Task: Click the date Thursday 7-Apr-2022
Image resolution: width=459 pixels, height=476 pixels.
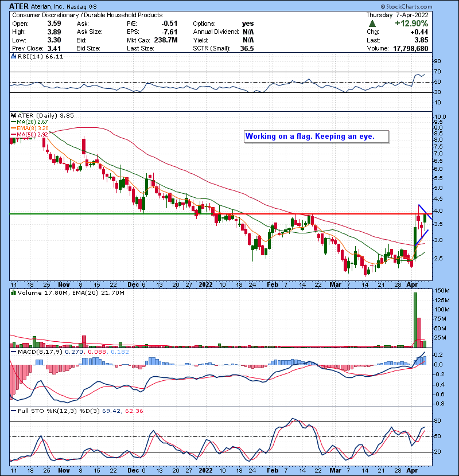Action: [397, 15]
